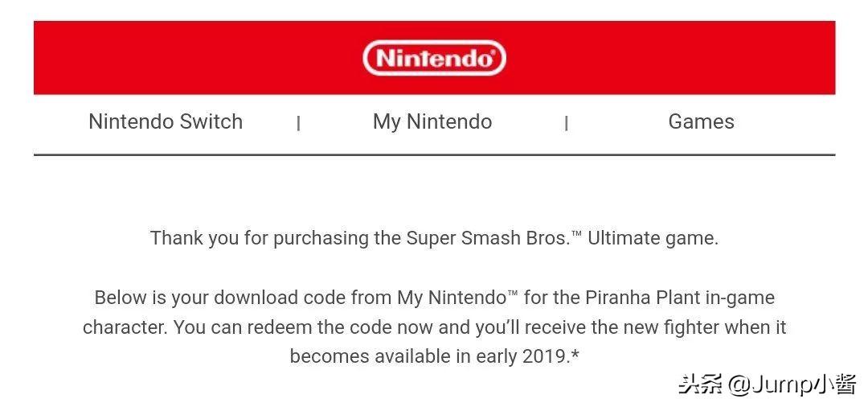
Task: Click the 'Piranha Plant' character name
Action: pos(643,298)
